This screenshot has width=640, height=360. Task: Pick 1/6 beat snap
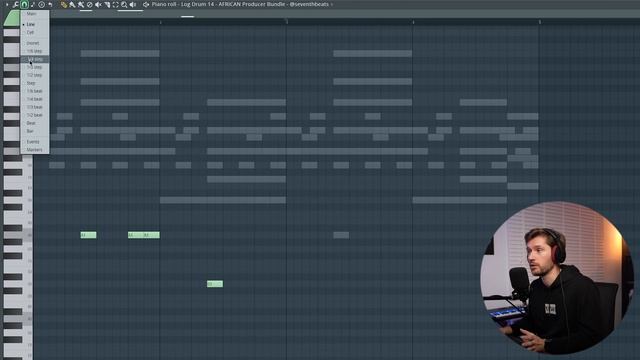coord(35,91)
